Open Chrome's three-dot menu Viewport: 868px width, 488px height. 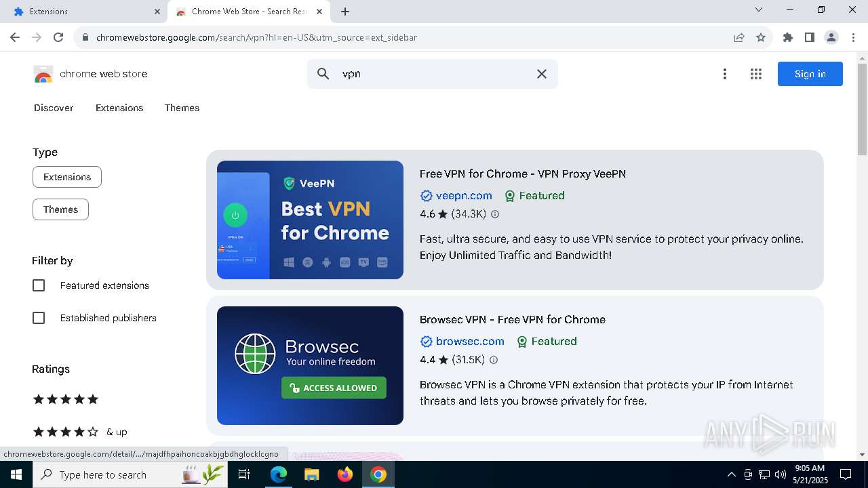click(x=853, y=37)
